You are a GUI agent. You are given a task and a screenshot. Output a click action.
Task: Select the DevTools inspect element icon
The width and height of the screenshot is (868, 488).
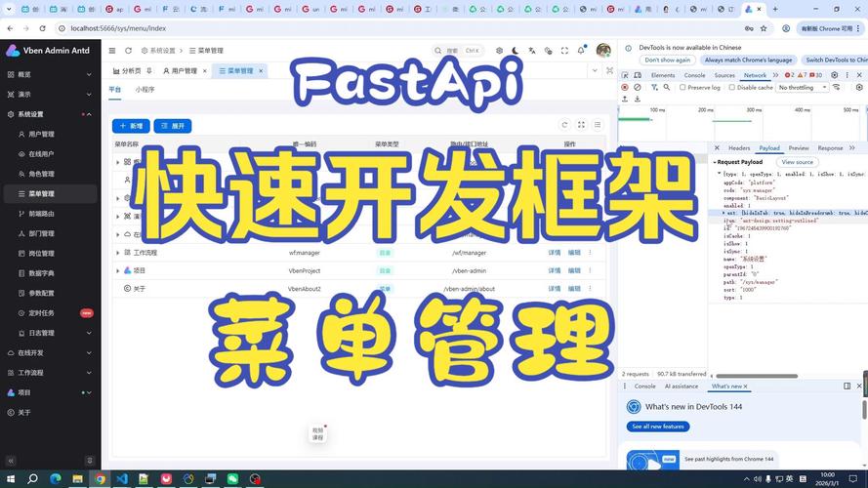click(625, 75)
